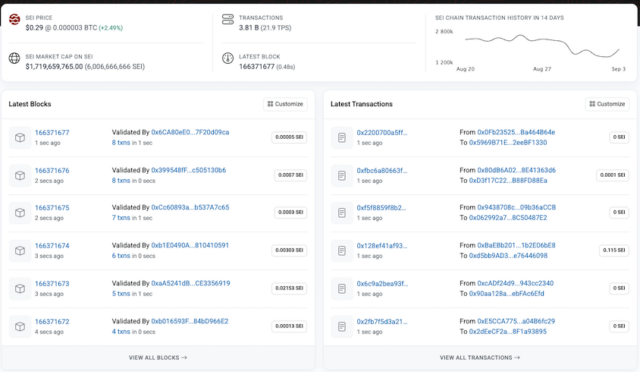Screen dimensions: 640x372
Task: Open block 166371676 details
Action: click(x=52, y=170)
